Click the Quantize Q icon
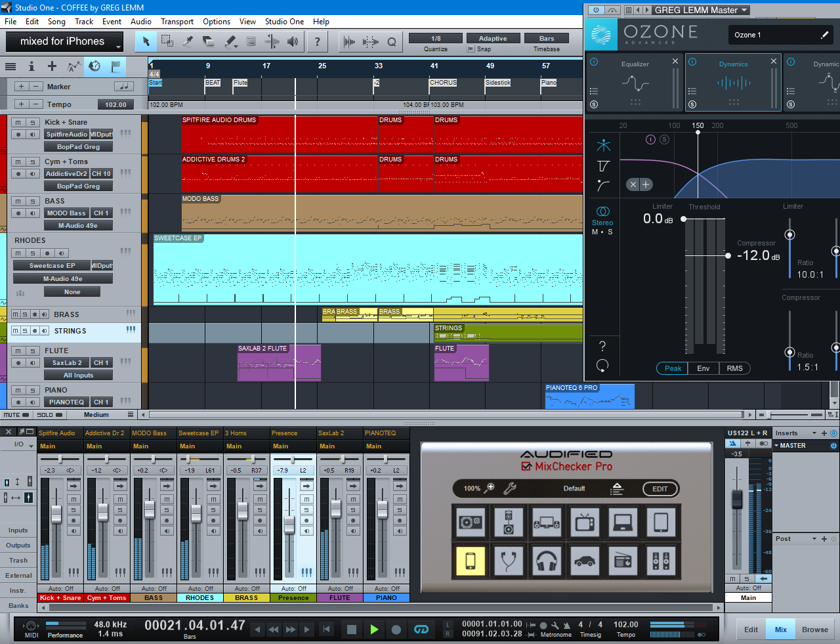 click(392, 42)
